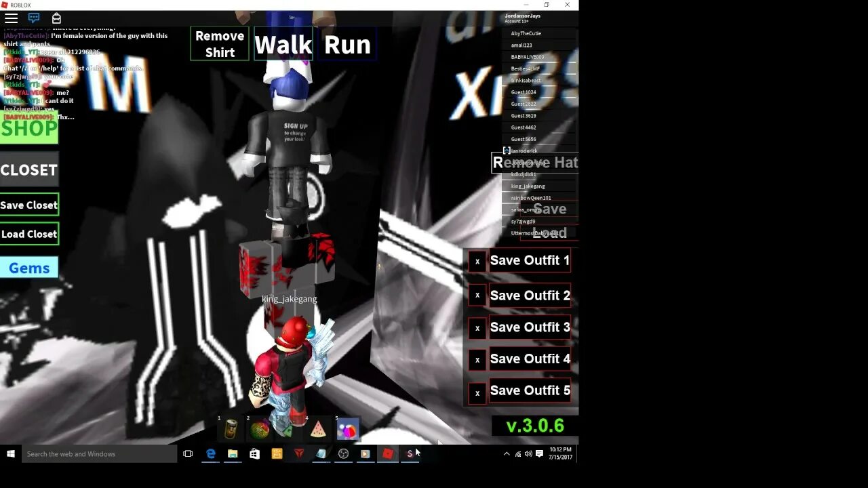The height and width of the screenshot is (488, 868).
Task: Open the Roblox hamburger menu
Action: pos(11,18)
